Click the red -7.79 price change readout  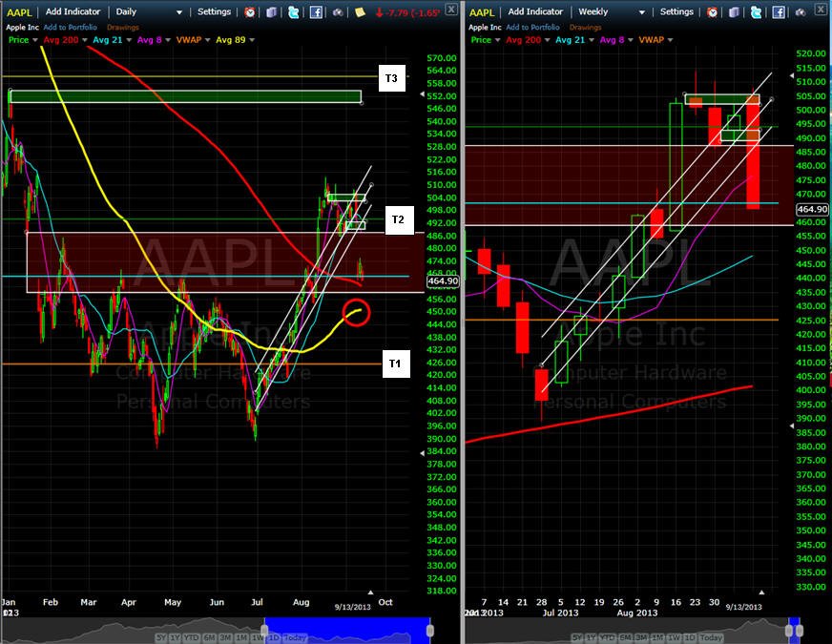[x=407, y=12]
